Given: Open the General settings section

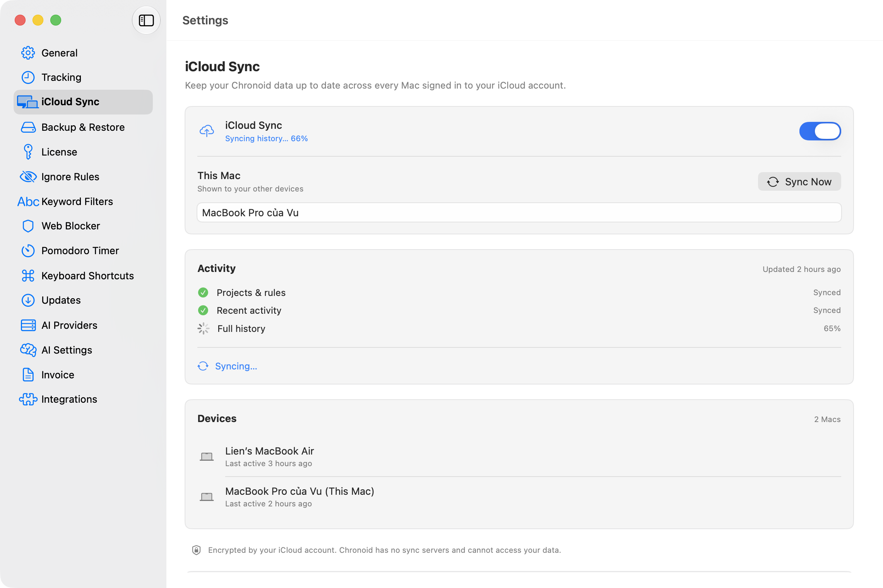Looking at the screenshot, I should coord(83,53).
